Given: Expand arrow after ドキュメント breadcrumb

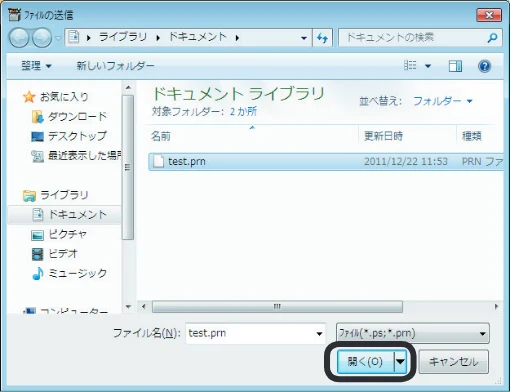Looking at the screenshot, I should click(x=237, y=38).
